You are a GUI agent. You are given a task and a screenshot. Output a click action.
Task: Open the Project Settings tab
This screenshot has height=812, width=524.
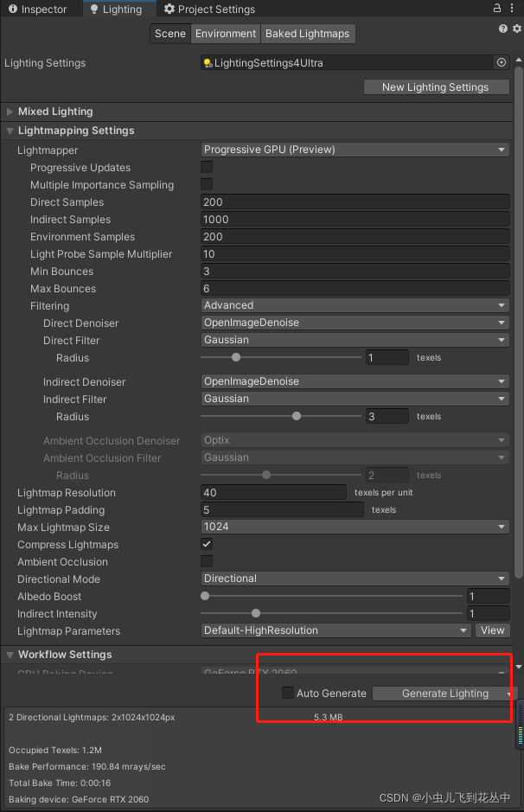(209, 9)
